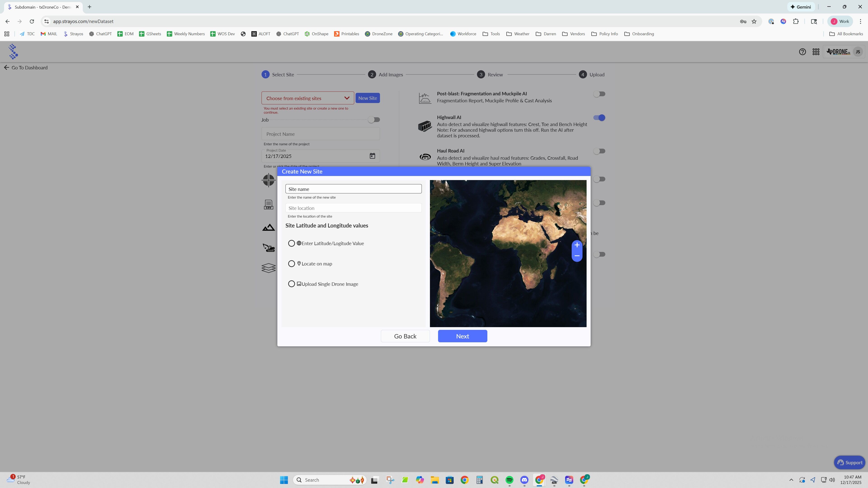Enable the Haul Road AI toggle
The height and width of the screenshot is (488, 868).
coord(599,151)
